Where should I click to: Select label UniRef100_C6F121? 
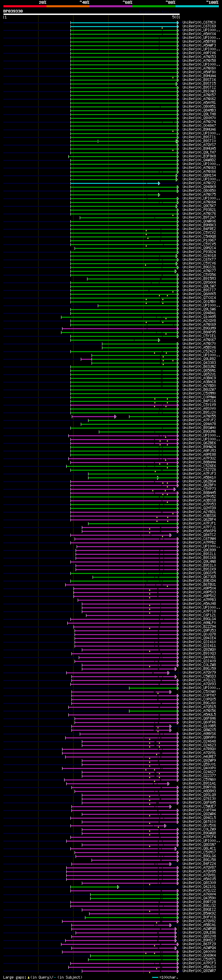[x=199, y=615]
